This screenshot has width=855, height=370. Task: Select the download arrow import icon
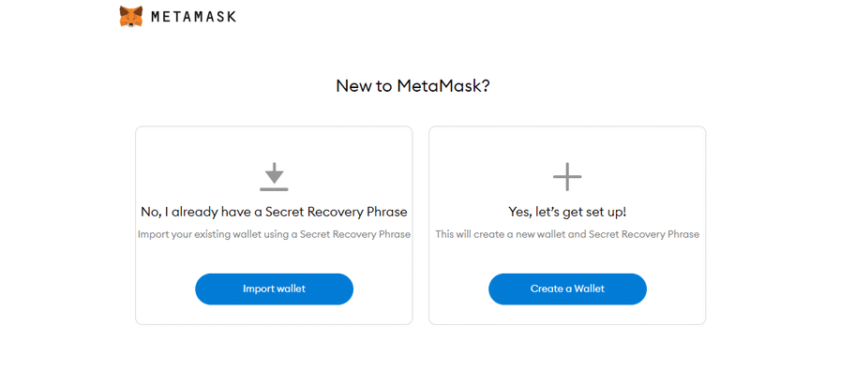tap(274, 177)
